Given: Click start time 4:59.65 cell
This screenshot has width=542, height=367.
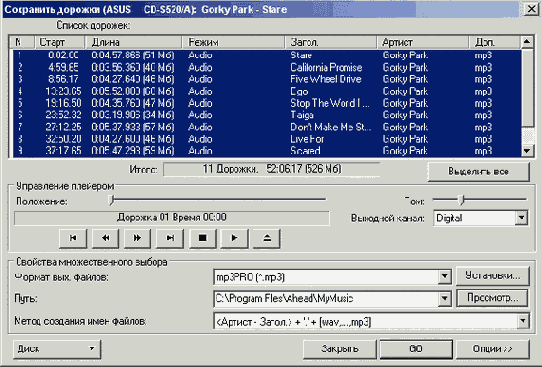Looking at the screenshot, I should 63,67.
